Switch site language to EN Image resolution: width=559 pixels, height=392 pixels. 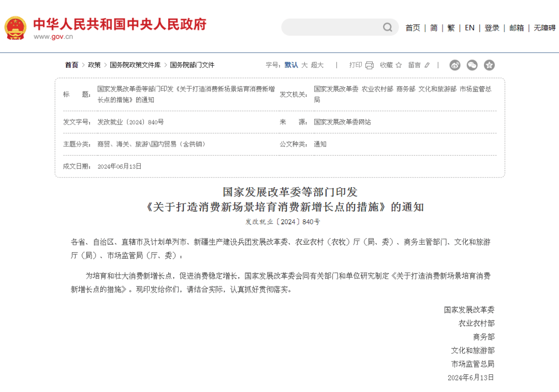(469, 28)
